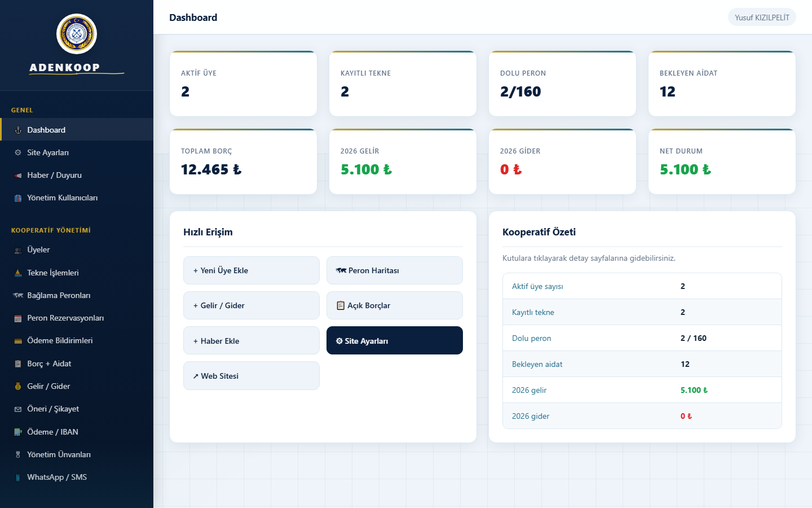Viewport: 812px width, 508px height.
Task: Open Peron Haritası quick access button
Action: (x=395, y=270)
